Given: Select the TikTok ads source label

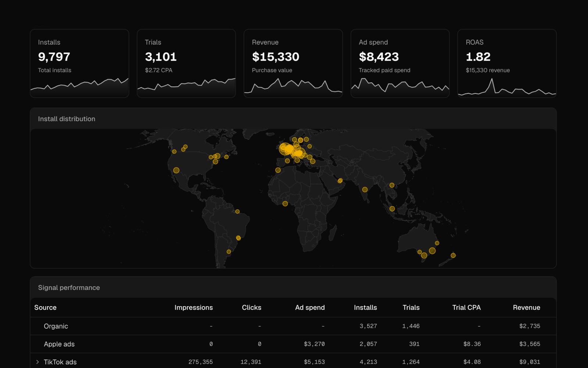Looking at the screenshot, I should [60, 362].
